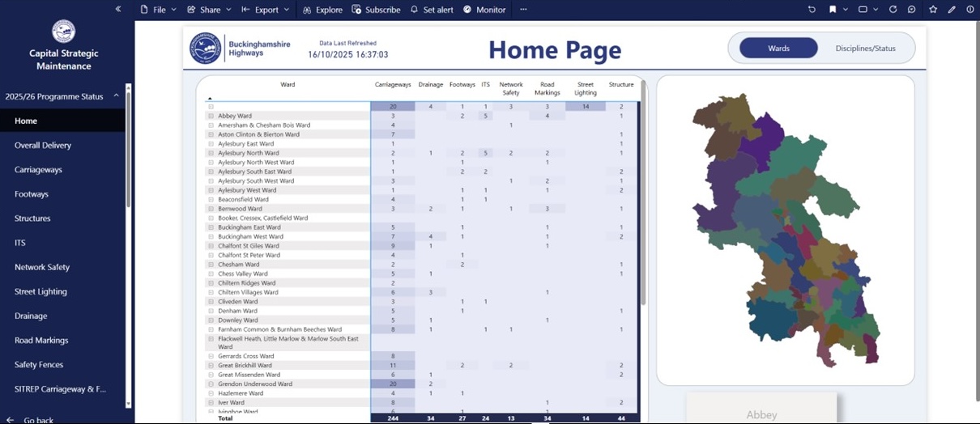This screenshot has height=424, width=980.
Task: Click Carriageways value 11 for Great Brickhill Ward
Action: click(x=393, y=366)
